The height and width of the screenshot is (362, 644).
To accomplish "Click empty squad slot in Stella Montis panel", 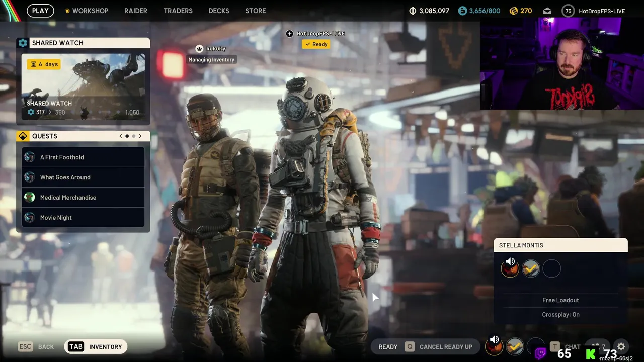I will click(x=551, y=268).
